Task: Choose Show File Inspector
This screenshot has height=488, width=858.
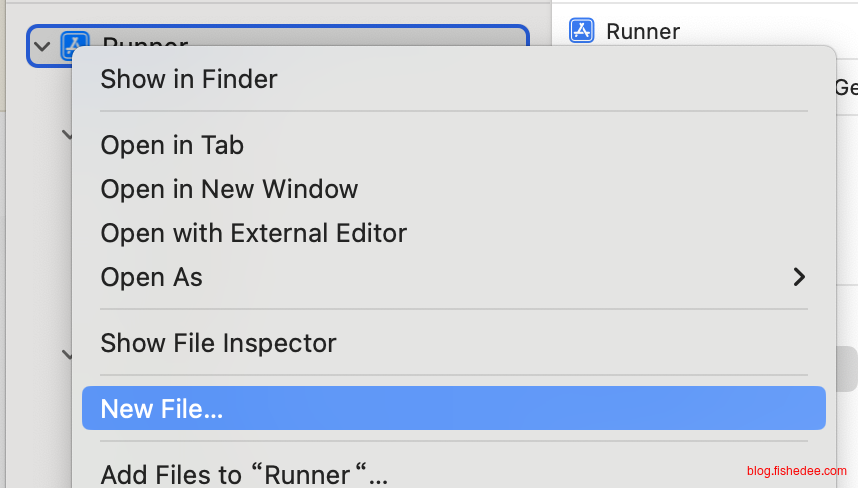Action: click(218, 343)
